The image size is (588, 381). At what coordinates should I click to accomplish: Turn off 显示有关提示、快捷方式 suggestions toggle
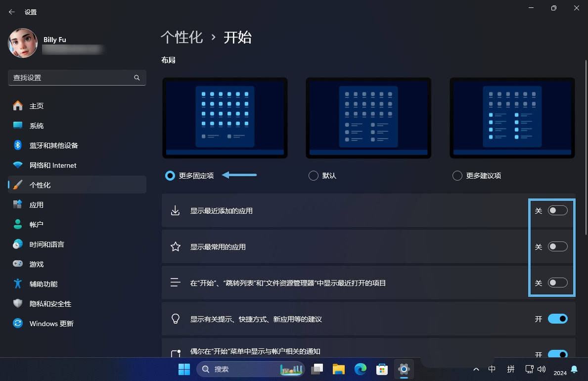point(557,319)
